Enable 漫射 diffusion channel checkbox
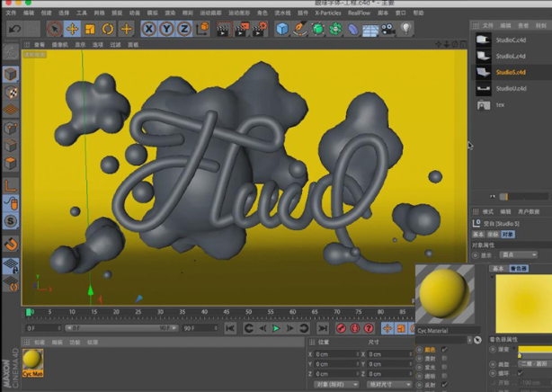This screenshot has height=392, width=552. pyautogui.click(x=444, y=358)
